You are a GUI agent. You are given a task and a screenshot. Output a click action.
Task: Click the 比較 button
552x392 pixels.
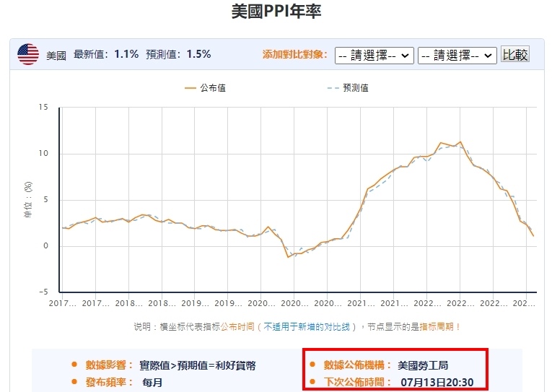pyautogui.click(x=515, y=55)
